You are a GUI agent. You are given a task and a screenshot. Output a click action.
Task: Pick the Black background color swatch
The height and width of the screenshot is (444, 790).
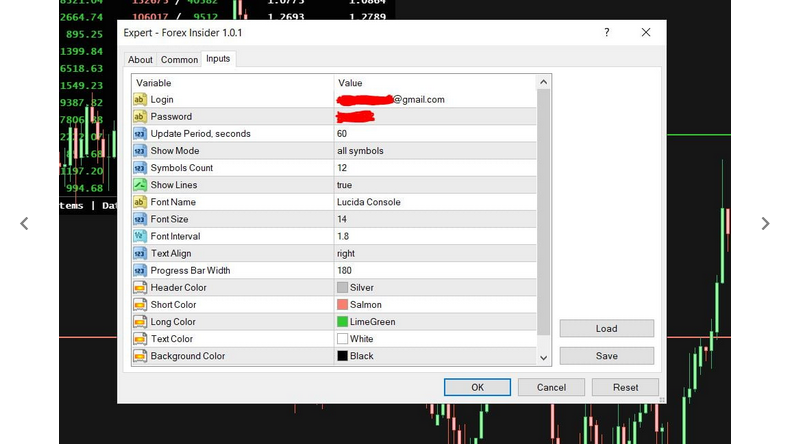pos(343,356)
